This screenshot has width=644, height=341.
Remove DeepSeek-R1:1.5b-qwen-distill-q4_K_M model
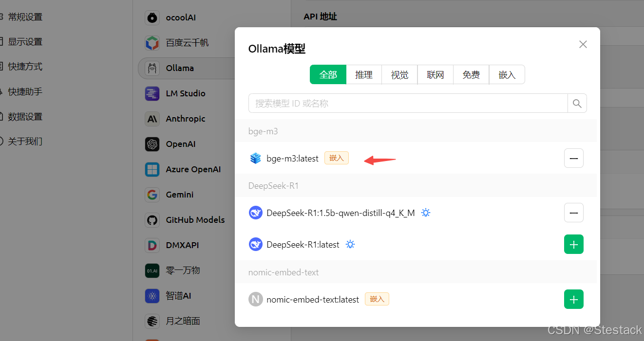(x=574, y=213)
